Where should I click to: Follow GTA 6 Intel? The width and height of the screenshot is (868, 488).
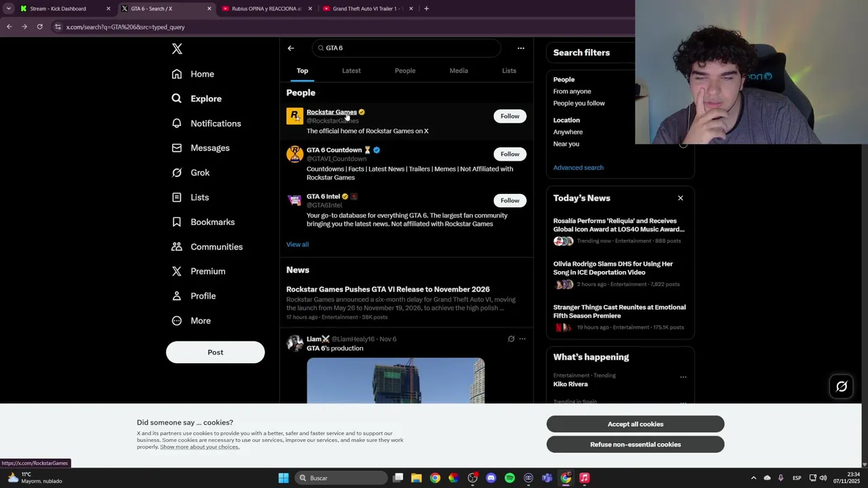pyautogui.click(x=510, y=201)
